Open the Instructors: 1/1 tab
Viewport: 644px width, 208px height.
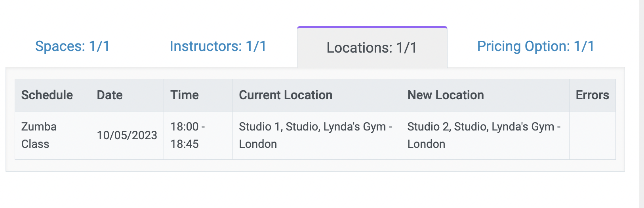coord(218,46)
